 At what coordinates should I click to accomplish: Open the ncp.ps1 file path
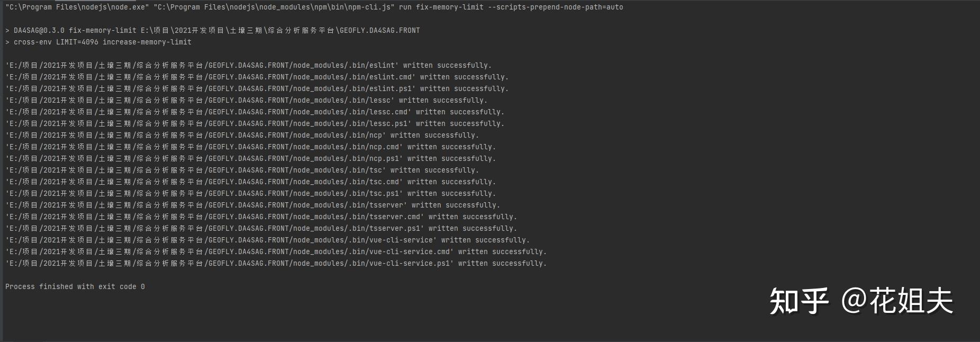(204, 159)
